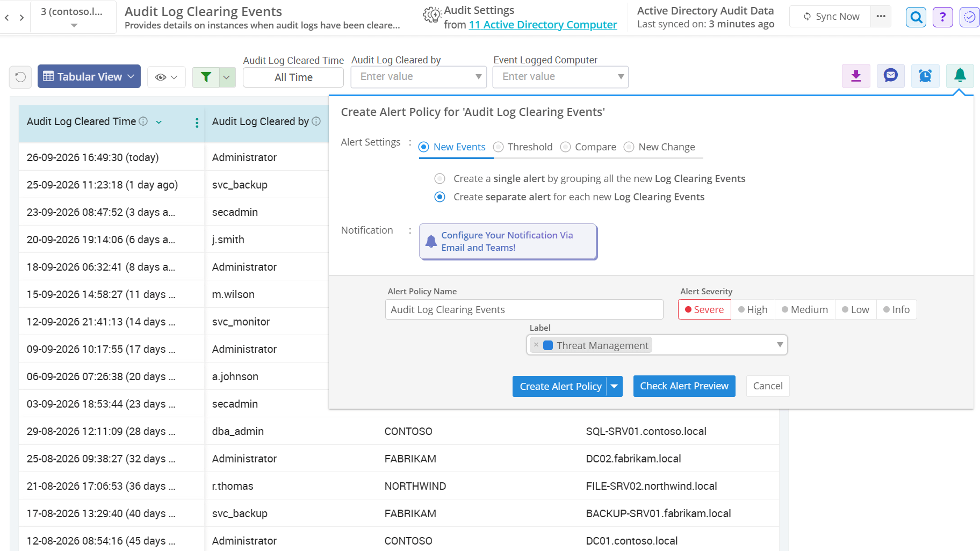
Task: Select the Threshold alert setting
Action: point(523,147)
